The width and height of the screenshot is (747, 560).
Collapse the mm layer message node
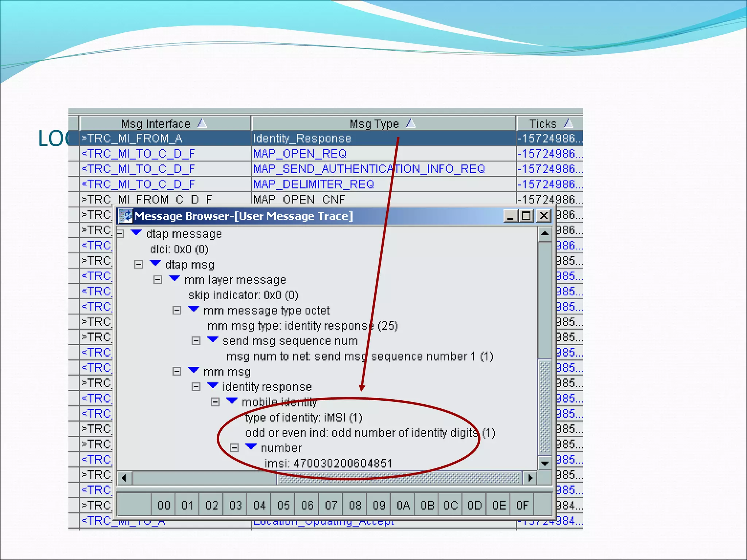coord(158,280)
